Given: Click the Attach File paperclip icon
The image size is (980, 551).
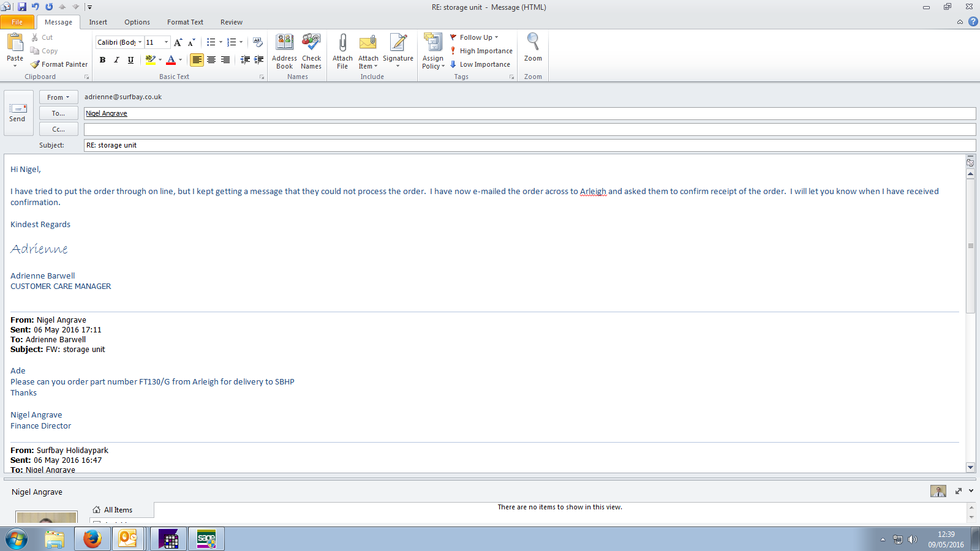Looking at the screenshot, I should (x=342, y=43).
